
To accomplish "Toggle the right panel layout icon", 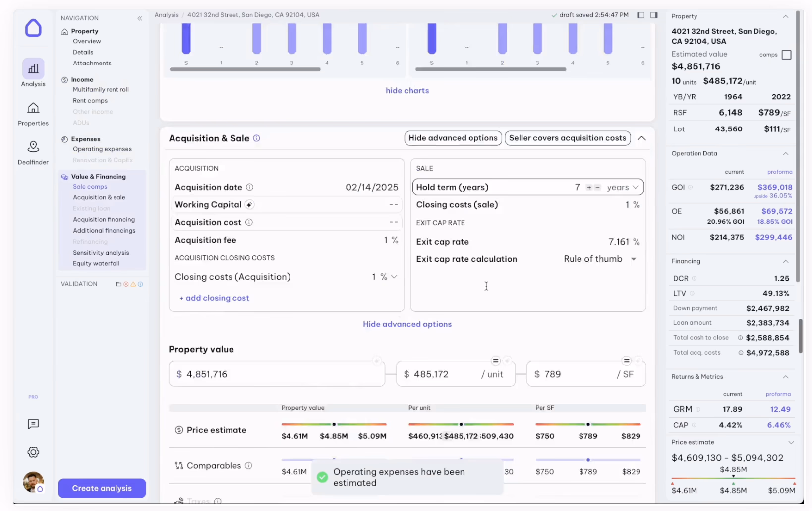I will [x=654, y=15].
